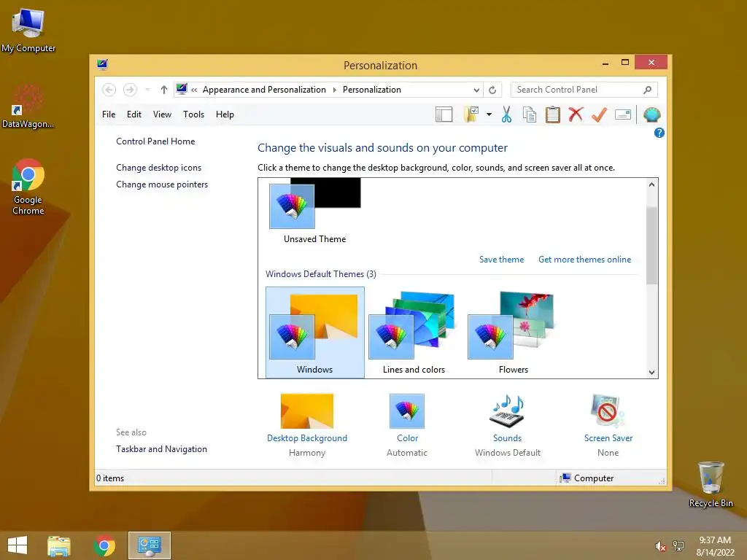Open the Help menu
This screenshot has height=560, width=747.
[225, 114]
